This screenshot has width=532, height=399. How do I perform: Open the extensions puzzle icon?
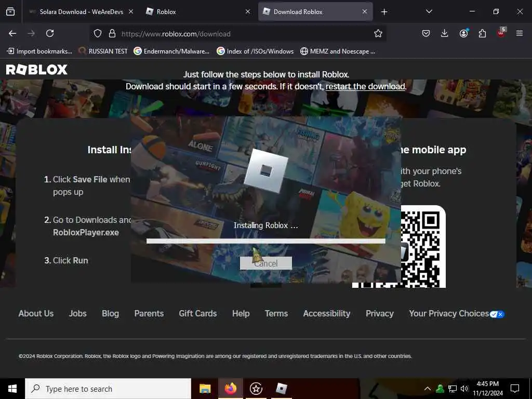[482, 33]
